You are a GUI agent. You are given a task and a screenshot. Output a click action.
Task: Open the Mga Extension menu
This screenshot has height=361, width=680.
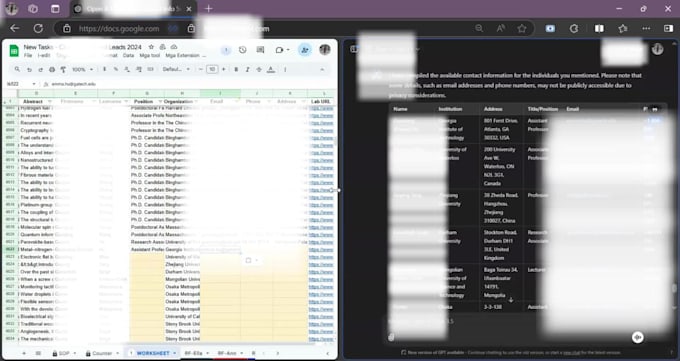(182, 56)
